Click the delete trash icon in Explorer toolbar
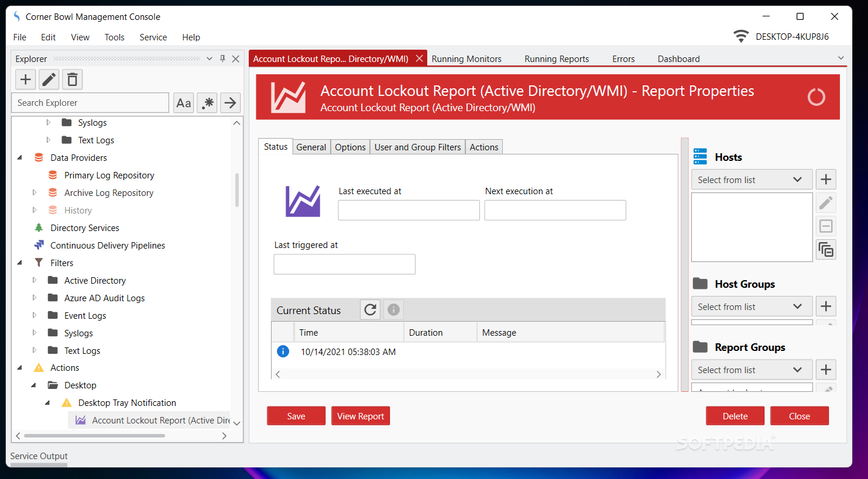The height and width of the screenshot is (479, 868). [73, 80]
